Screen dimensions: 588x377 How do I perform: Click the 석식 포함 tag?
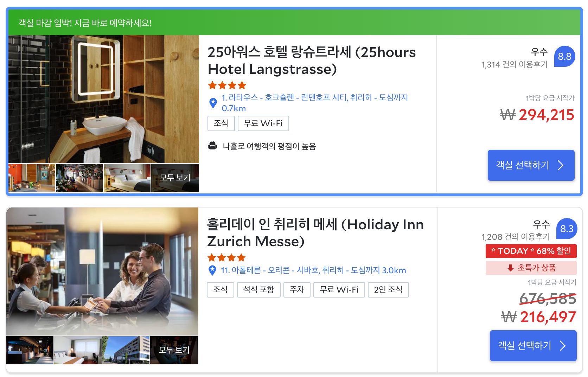coord(259,290)
